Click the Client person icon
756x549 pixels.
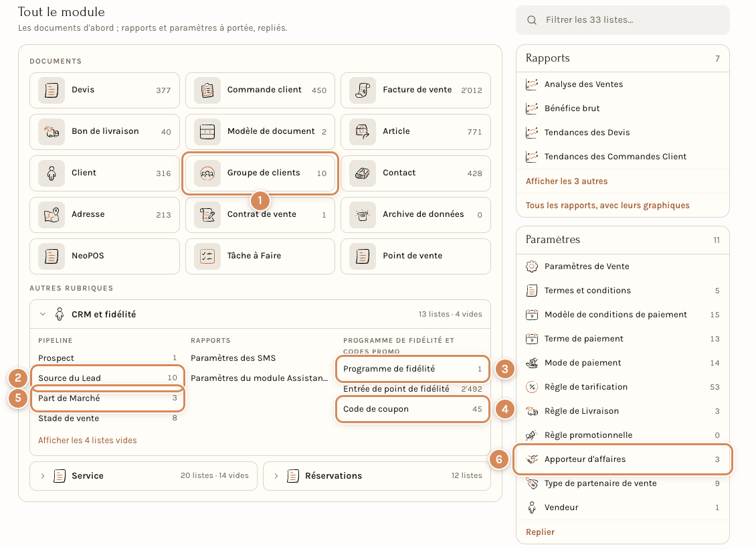click(x=52, y=173)
